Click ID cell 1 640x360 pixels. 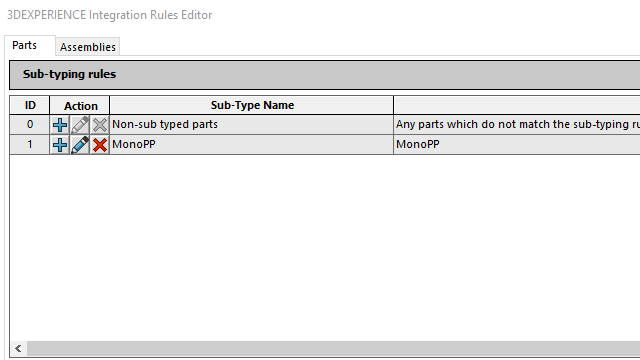(x=30, y=144)
